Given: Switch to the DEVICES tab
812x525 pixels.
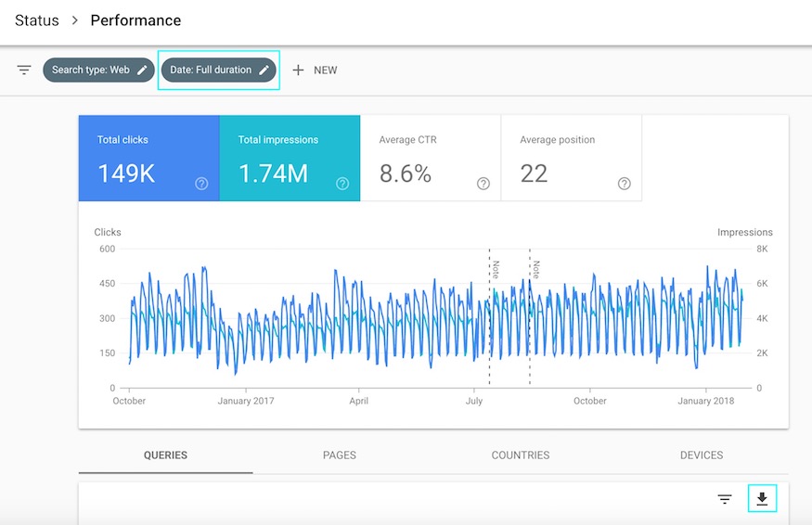Looking at the screenshot, I should click(702, 455).
